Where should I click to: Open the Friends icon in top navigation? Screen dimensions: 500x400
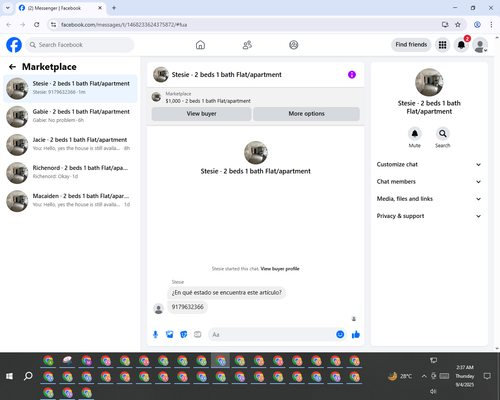coord(247,45)
